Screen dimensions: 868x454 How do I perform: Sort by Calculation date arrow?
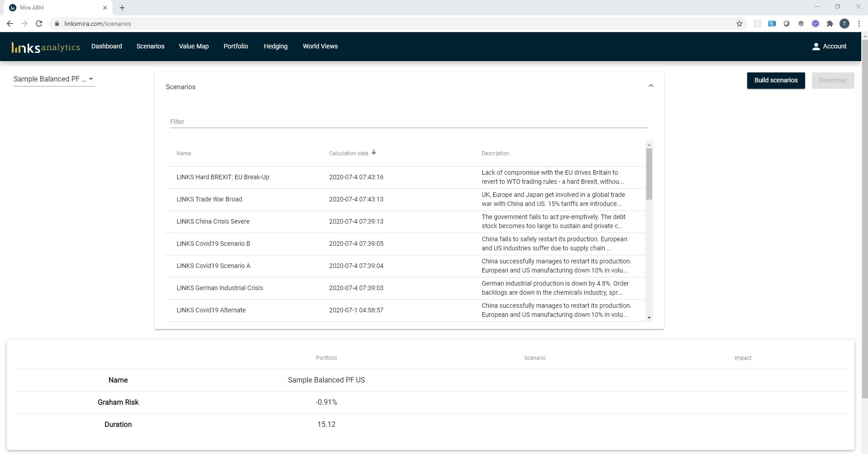tap(374, 153)
